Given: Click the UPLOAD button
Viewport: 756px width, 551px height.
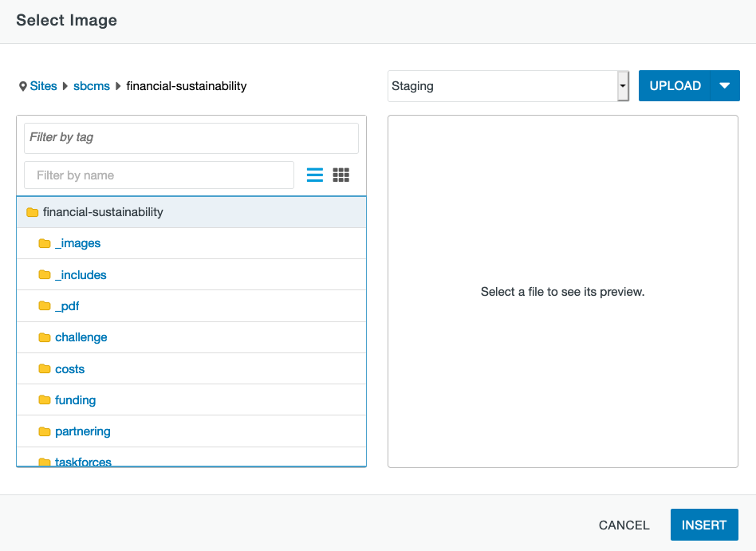Looking at the screenshot, I should click(675, 85).
